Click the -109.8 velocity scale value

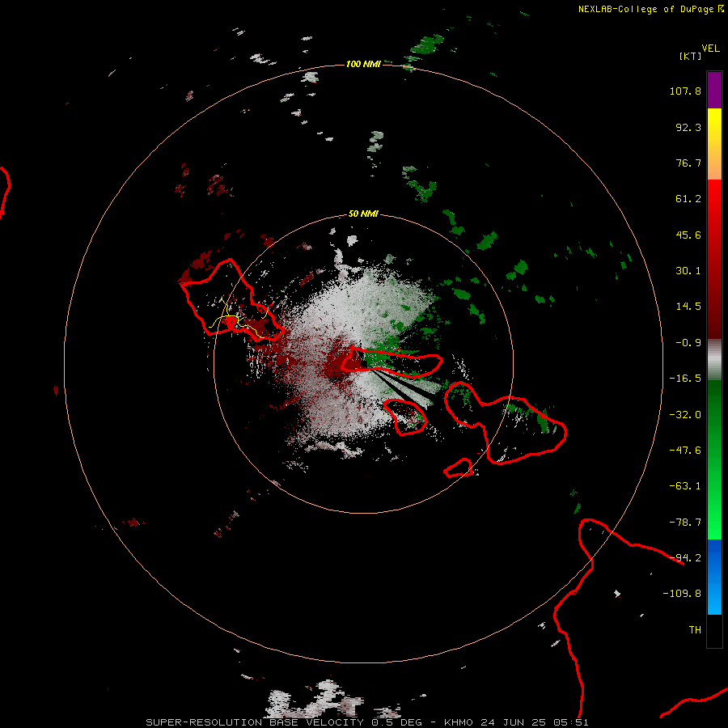pos(682,594)
